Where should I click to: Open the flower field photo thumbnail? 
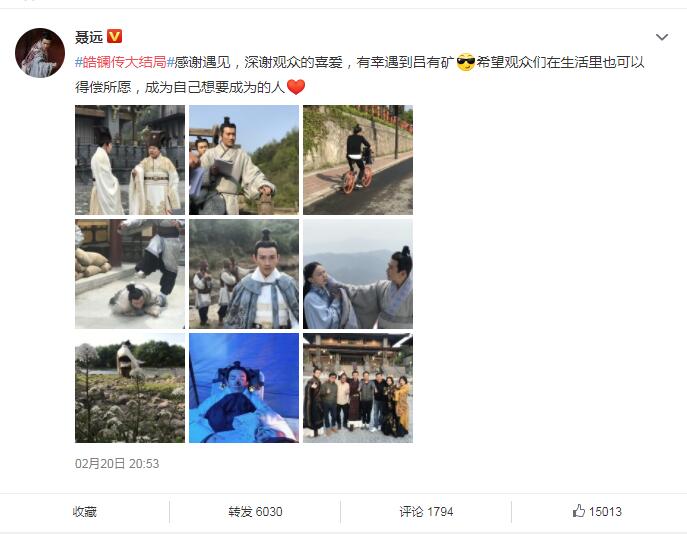[130, 388]
